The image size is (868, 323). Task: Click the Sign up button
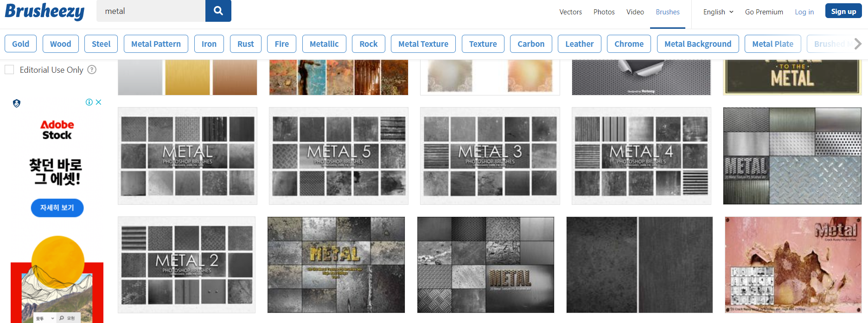[843, 11]
